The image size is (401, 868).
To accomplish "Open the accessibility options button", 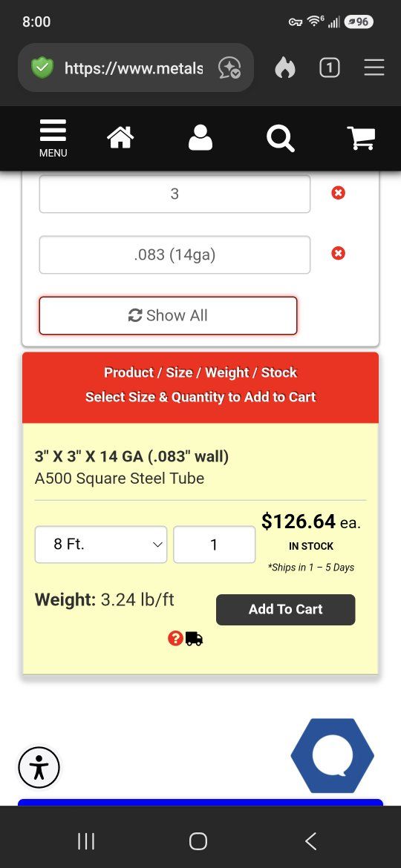I will 39,768.
